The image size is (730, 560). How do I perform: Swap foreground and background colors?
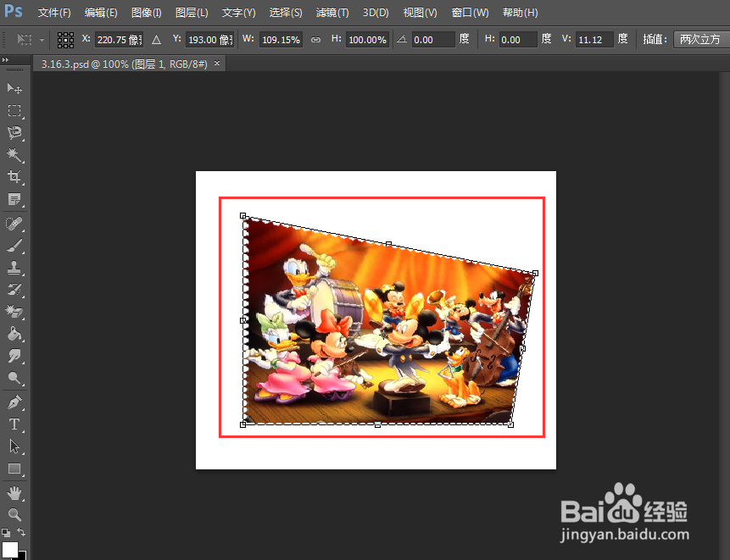[21, 532]
